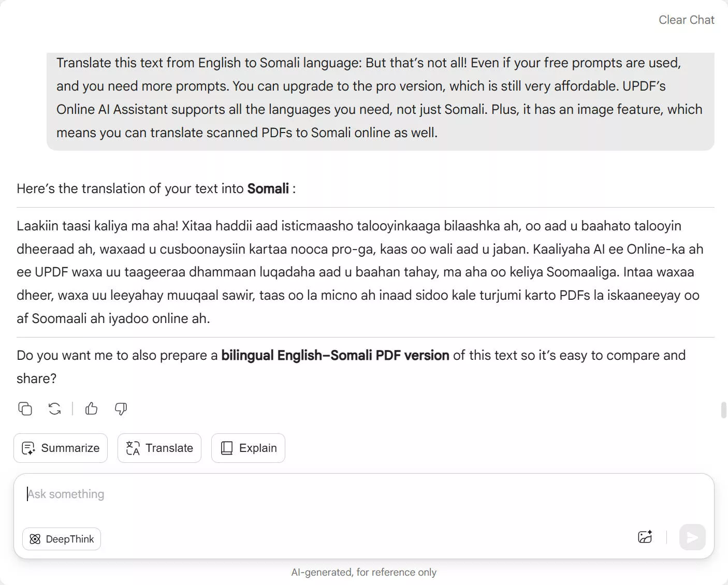Copy the Somali translation response
This screenshot has height=585, width=728.
pos(25,408)
